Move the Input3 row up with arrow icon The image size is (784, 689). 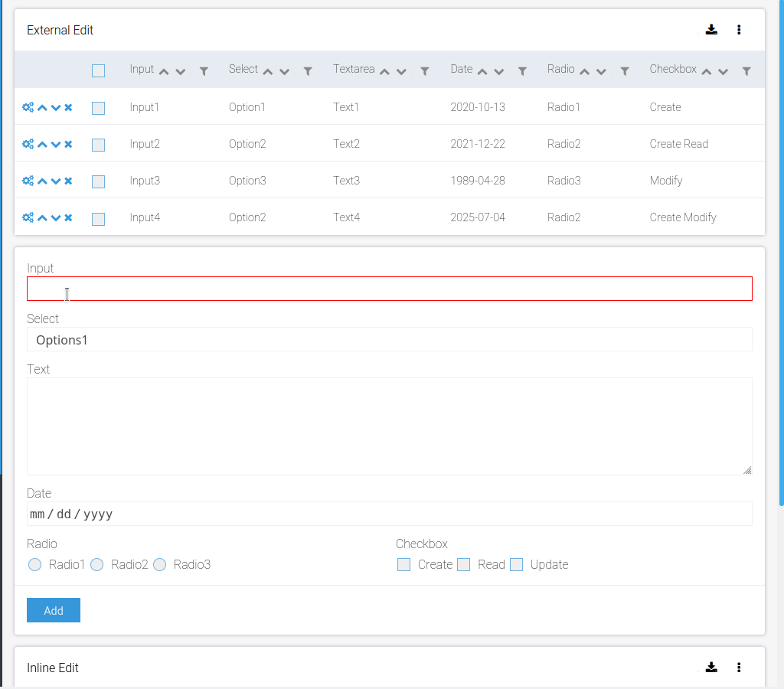42,181
